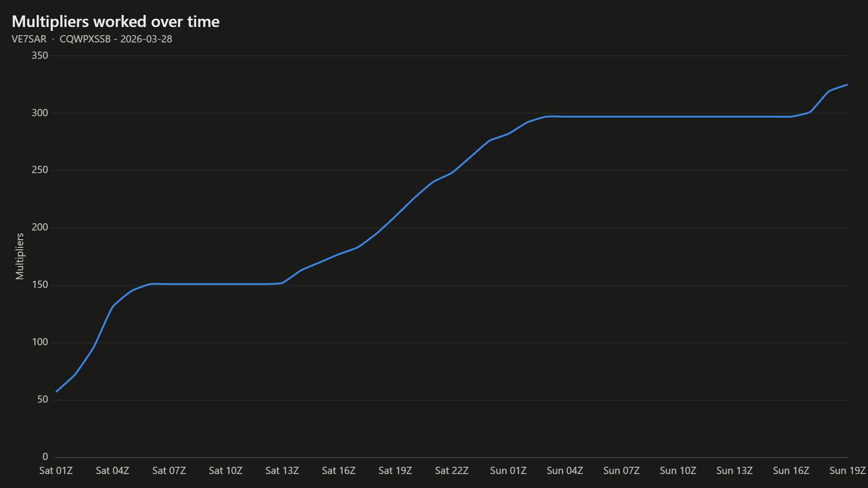
Task: Click the x-axis label 'Sun 19Z'
Action: click(848, 471)
